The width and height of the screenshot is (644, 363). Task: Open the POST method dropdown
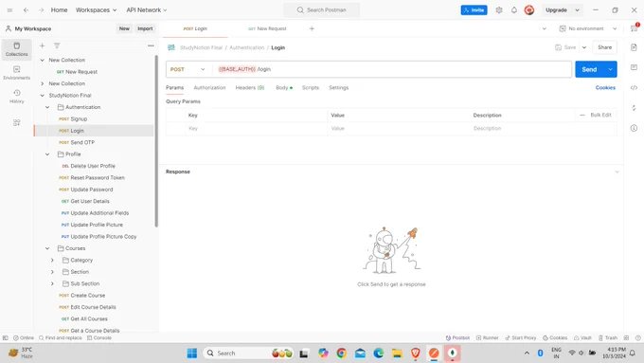[x=188, y=69]
